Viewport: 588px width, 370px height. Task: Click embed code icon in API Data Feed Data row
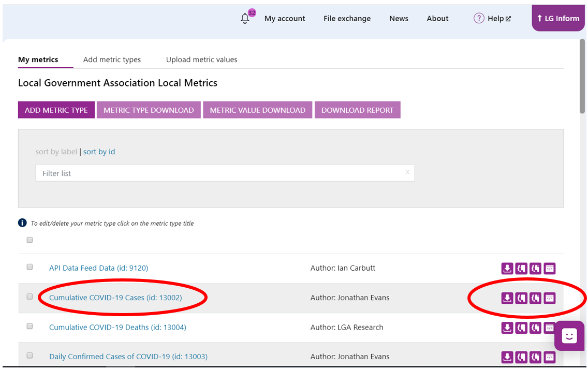click(549, 269)
